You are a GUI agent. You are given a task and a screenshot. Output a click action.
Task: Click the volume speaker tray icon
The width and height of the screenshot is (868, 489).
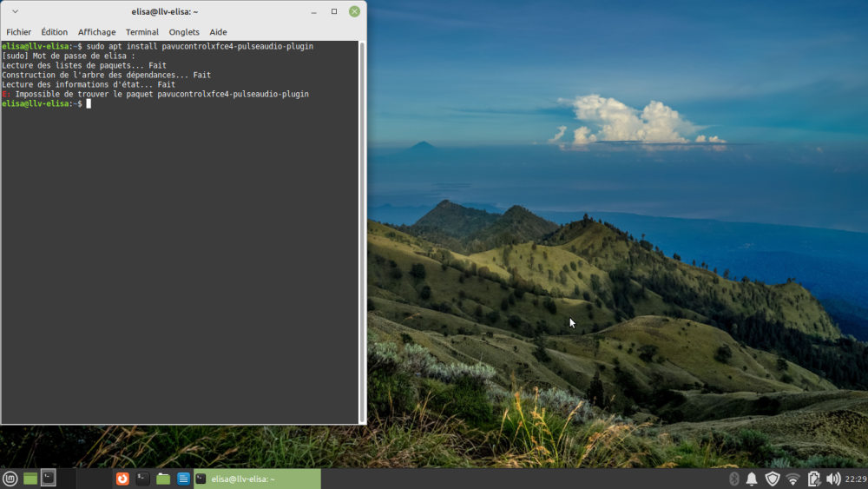pos(833,479)
